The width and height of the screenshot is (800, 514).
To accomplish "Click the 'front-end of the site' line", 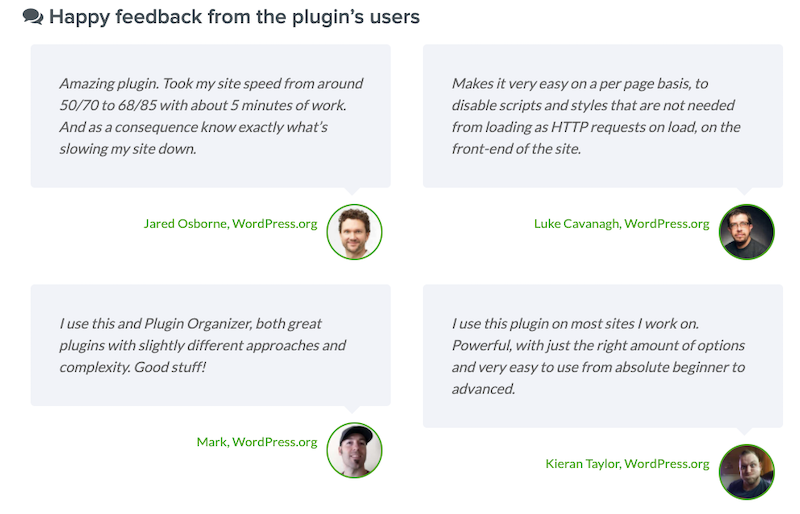I will 516,149.
